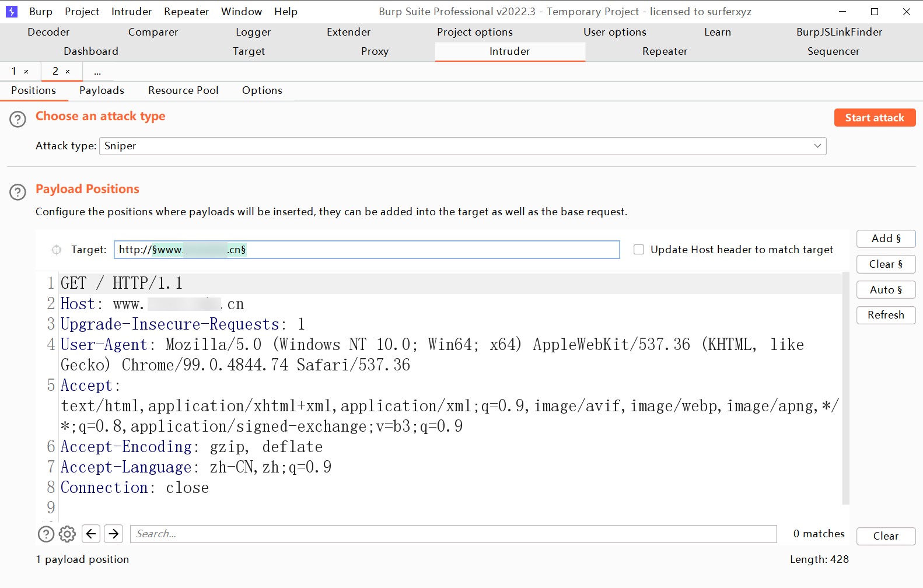Viewport: 923px width, 588px height.
Task: Enable Update Host header to match target
Action: (x=639, y=250)
